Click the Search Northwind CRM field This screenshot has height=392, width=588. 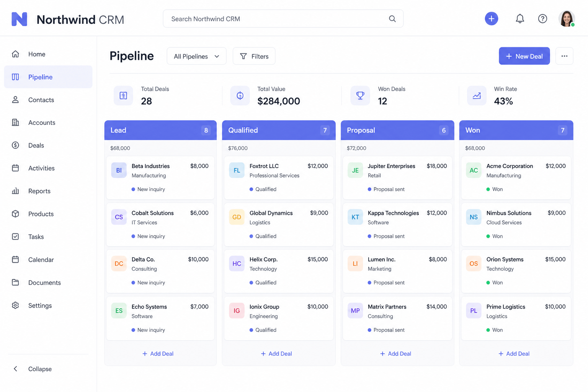283,19
